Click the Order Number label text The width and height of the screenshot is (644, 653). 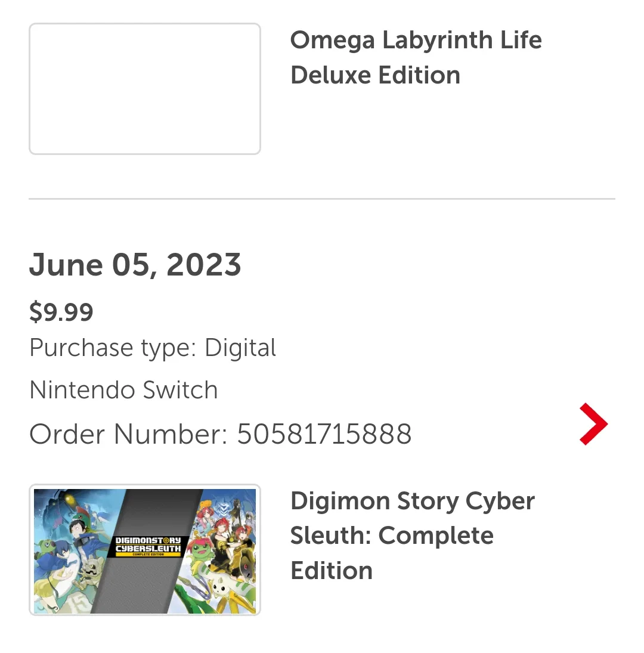pos(129,434)
